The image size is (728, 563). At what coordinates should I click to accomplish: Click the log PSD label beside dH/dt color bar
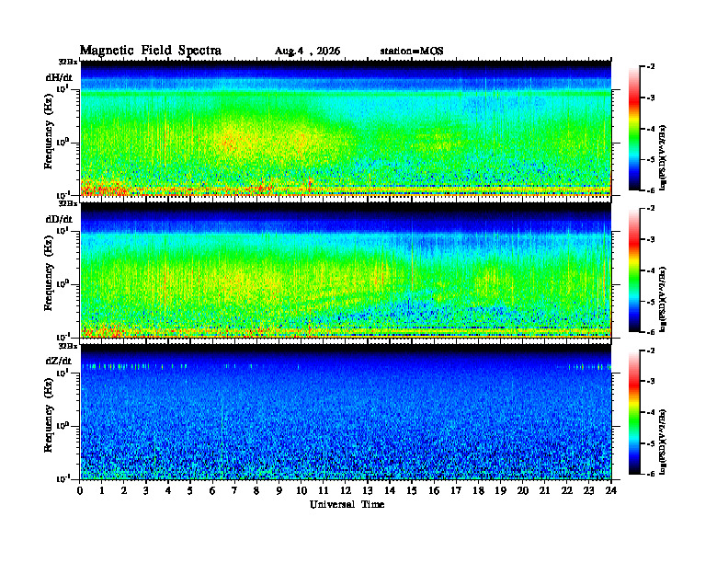pyautogui.click(x=663, y=157)
